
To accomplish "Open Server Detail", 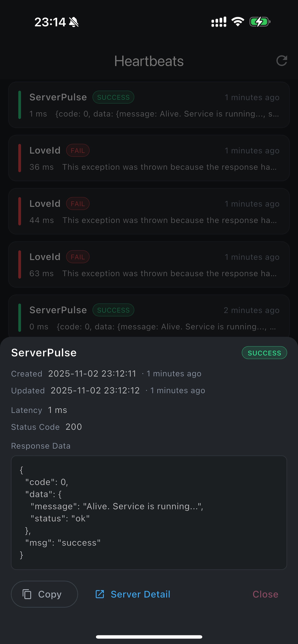I will (x=140, y=594).
